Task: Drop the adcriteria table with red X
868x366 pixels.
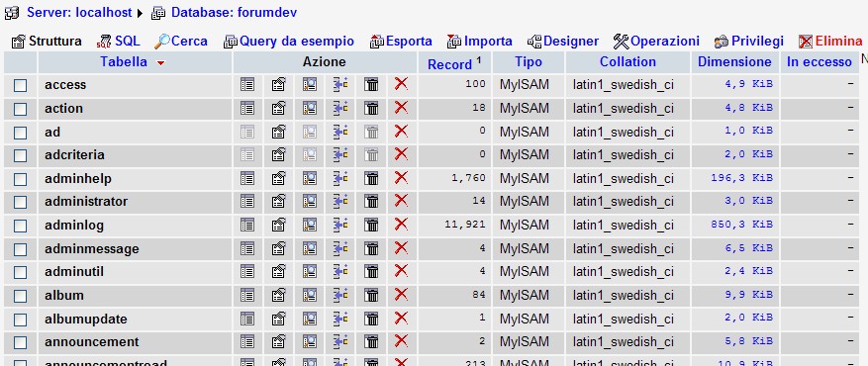Action: click(402, 154)
